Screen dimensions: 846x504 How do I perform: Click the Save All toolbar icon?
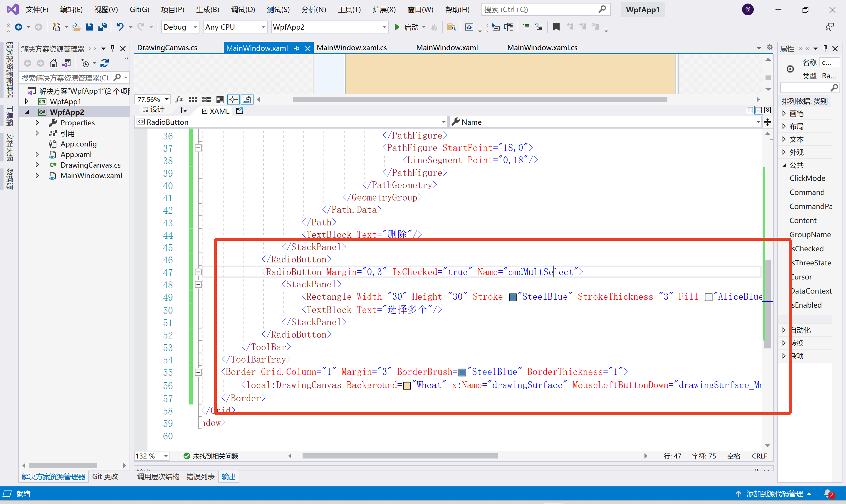coord(102,27)
